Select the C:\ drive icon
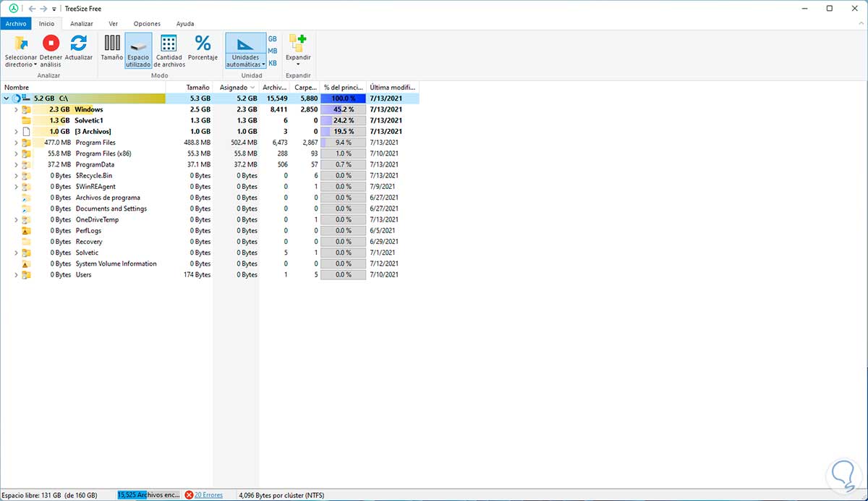This screenshot has height=501, width=868. pos(26,98)
